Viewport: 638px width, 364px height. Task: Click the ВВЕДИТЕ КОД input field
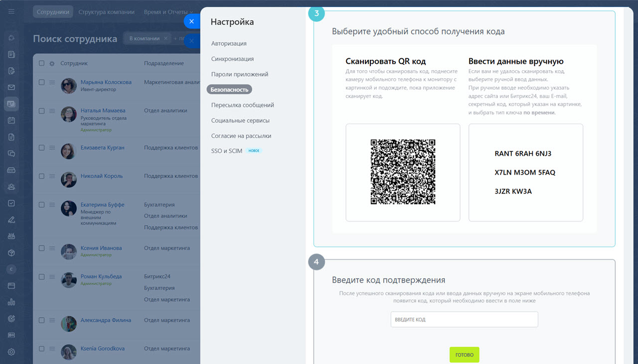(464, 319)
